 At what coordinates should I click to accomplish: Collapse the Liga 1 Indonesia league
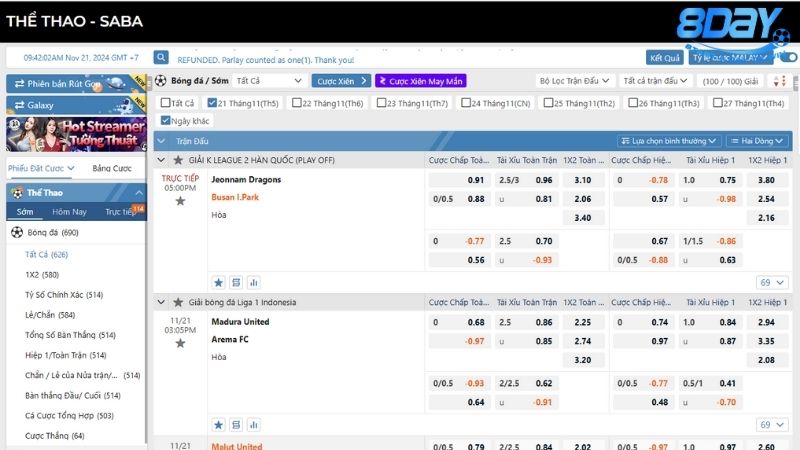(x=161, y=303)
